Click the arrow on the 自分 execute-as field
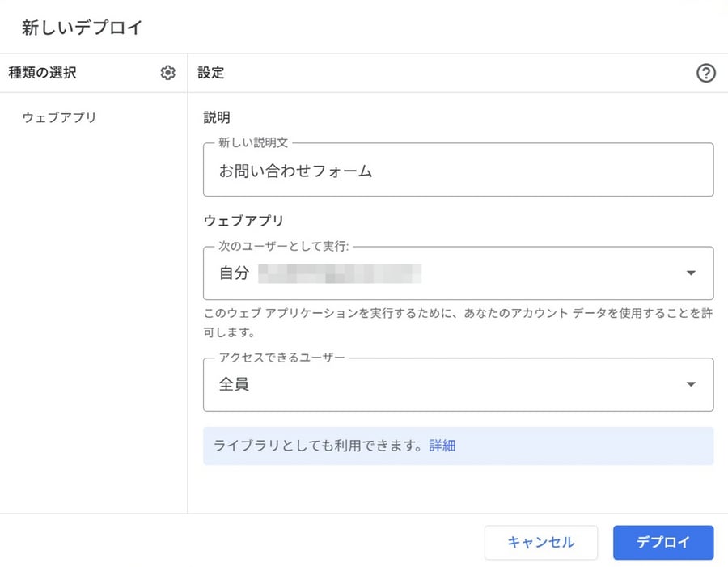Image resolution: width=728 pixels, height=567 pixels. (690, 273)
